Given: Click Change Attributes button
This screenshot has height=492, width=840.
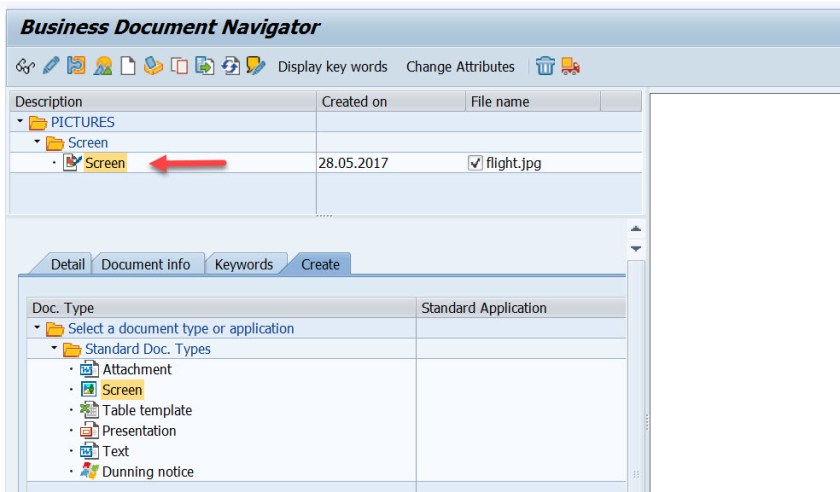Looking at the screenshot, I should [x=460, y=67].
